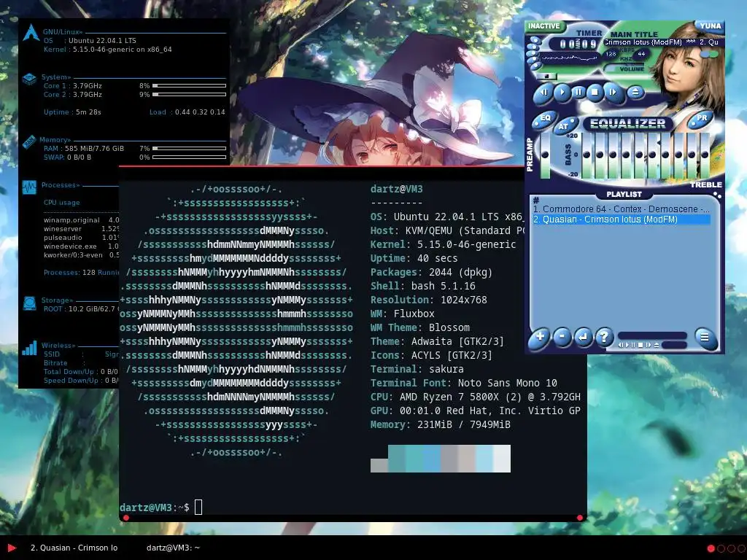Viewport: 747px width, 560px height.
Task: Click the INACTIVE label on the Winamp skin
Action: [544, 26]
